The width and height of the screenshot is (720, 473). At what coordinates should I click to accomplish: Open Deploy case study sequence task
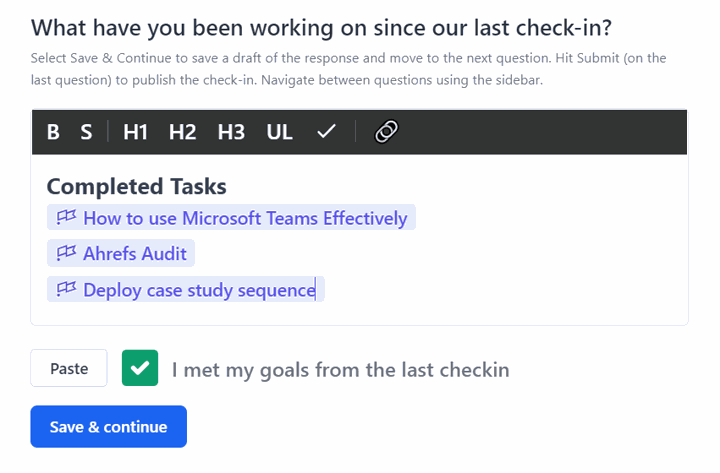[199, 290]
